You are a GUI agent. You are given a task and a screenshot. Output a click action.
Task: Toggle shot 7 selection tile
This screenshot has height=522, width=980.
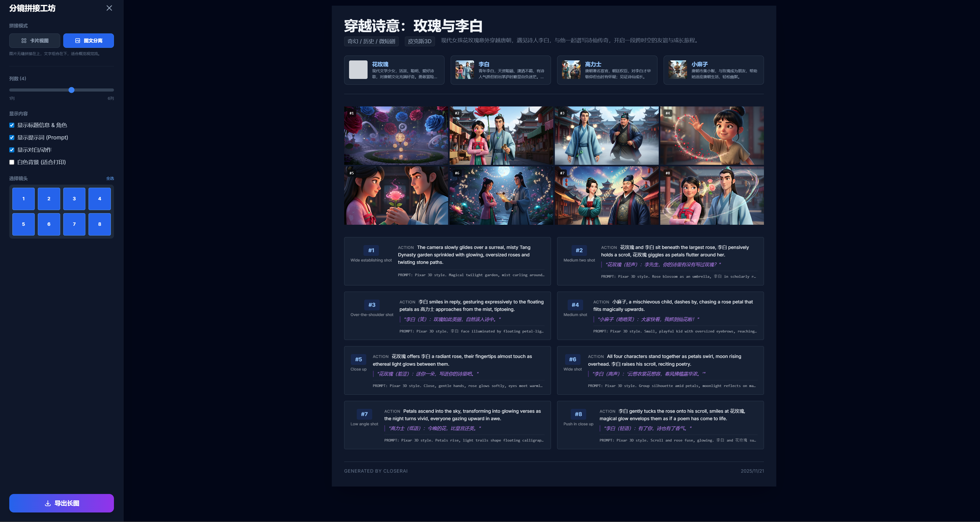pyautogui.click(x=74, y=224)
